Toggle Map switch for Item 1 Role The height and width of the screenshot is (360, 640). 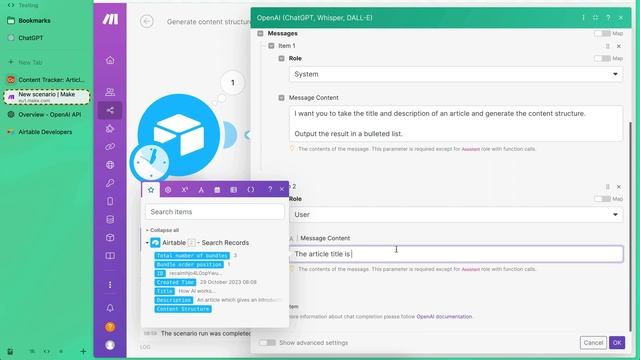tap(602, 59)
